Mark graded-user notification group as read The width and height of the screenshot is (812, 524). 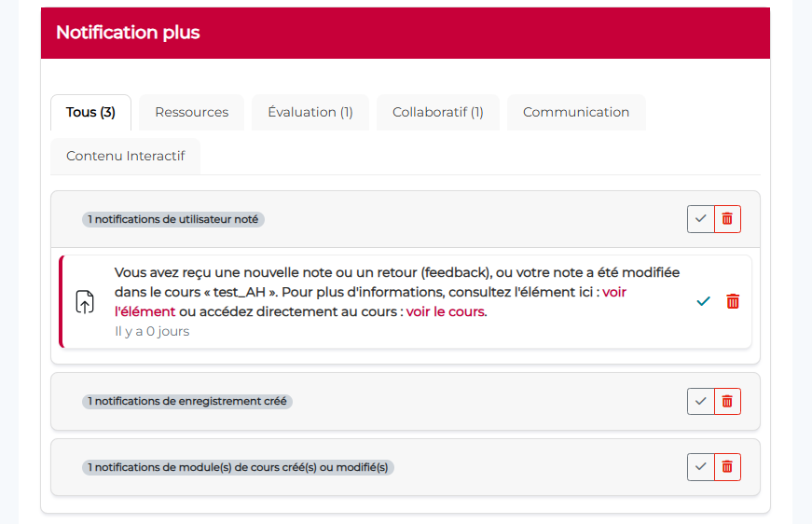[700, 219]
